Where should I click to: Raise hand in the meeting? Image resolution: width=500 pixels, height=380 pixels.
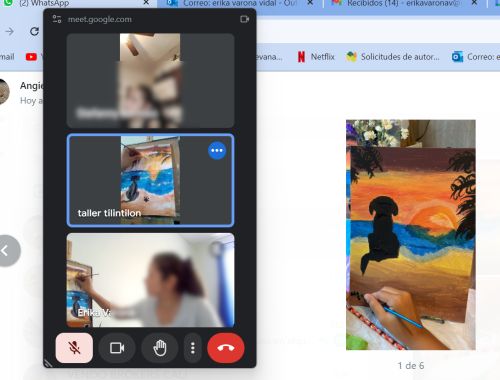click(160, 348)
